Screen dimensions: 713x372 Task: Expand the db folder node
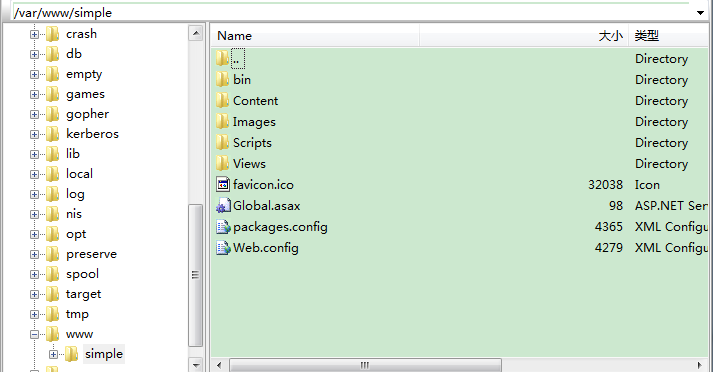[34, 54]
